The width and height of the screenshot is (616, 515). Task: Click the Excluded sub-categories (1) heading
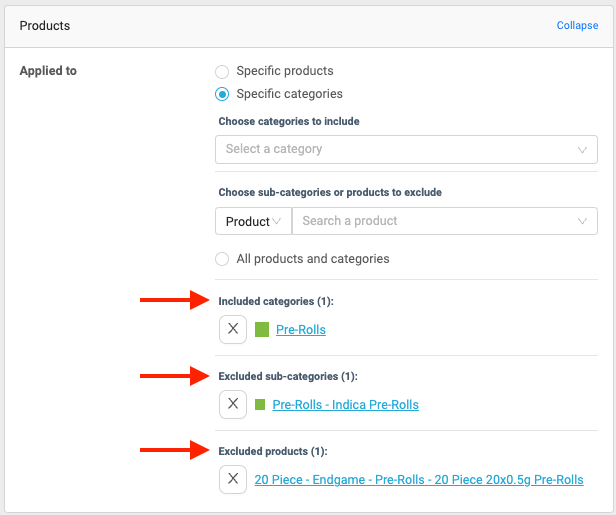click(288, 376)
